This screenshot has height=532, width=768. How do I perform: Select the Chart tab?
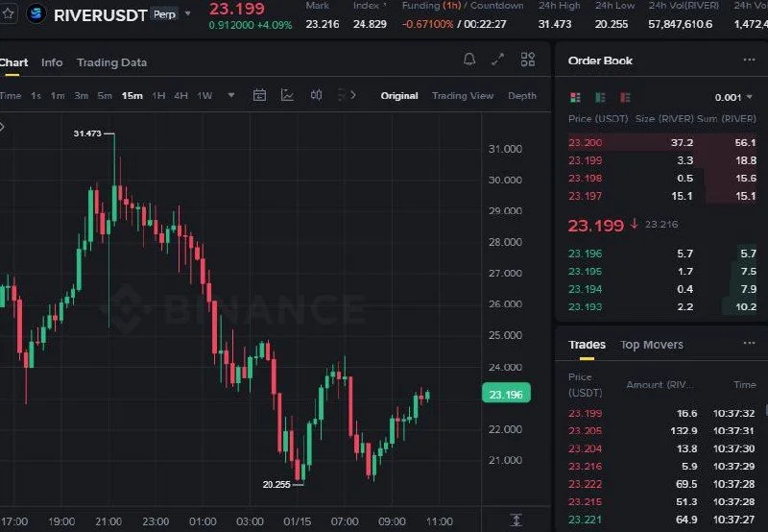(13, 62)
